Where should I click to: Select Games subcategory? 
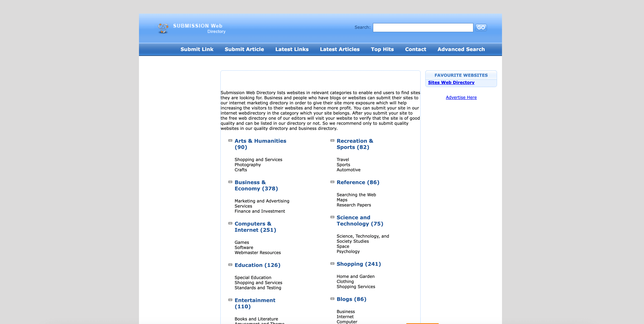(241, 243)
